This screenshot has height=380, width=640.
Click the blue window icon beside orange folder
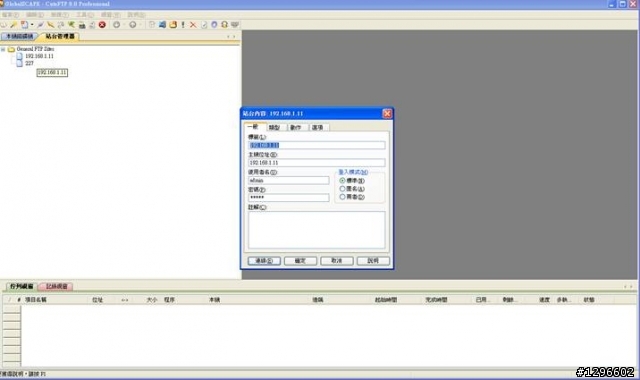pos(162,25)
